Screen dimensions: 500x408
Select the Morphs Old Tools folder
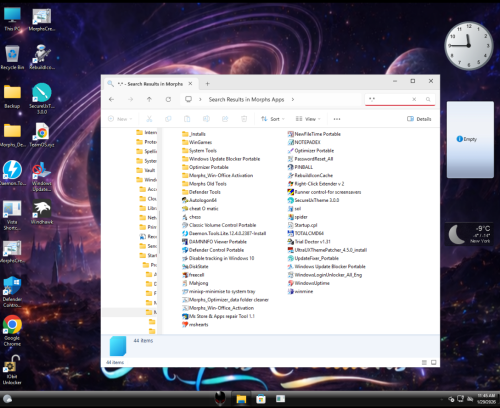coord(204,184)
